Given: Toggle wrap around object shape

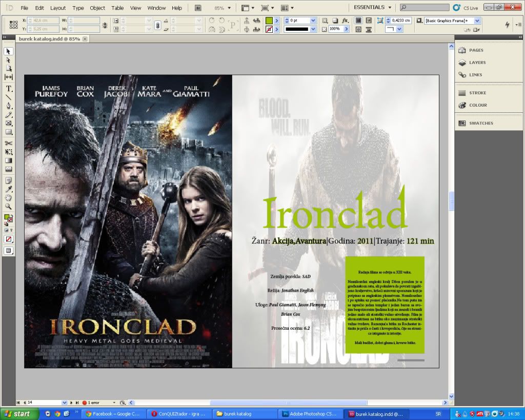Looking at the screenshot, I should click(358, 29).
